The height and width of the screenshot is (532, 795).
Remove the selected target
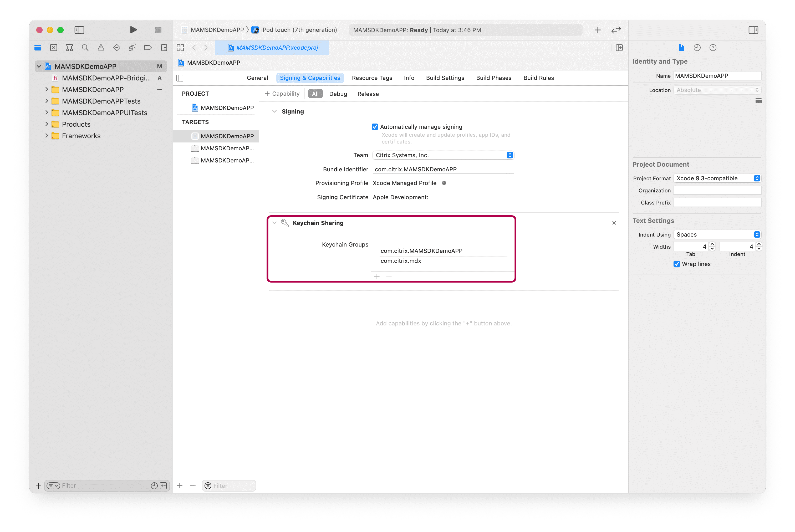pos(193,485)
